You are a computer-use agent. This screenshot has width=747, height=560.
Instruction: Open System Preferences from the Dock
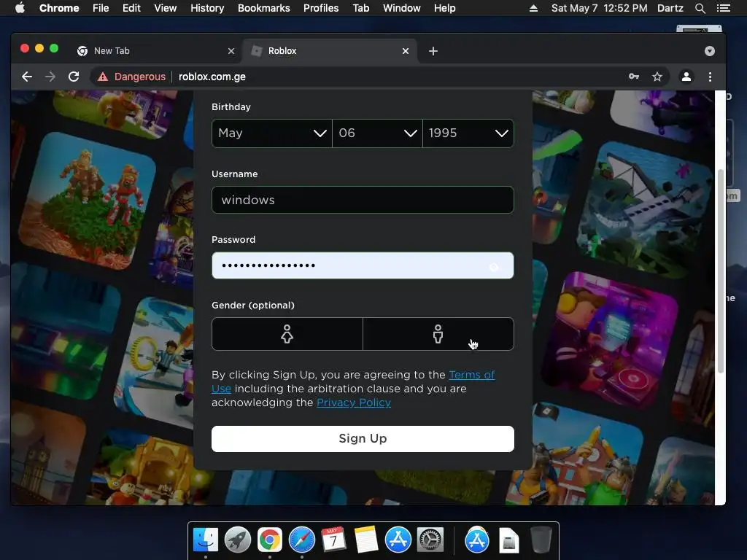(x=430, y=540)
